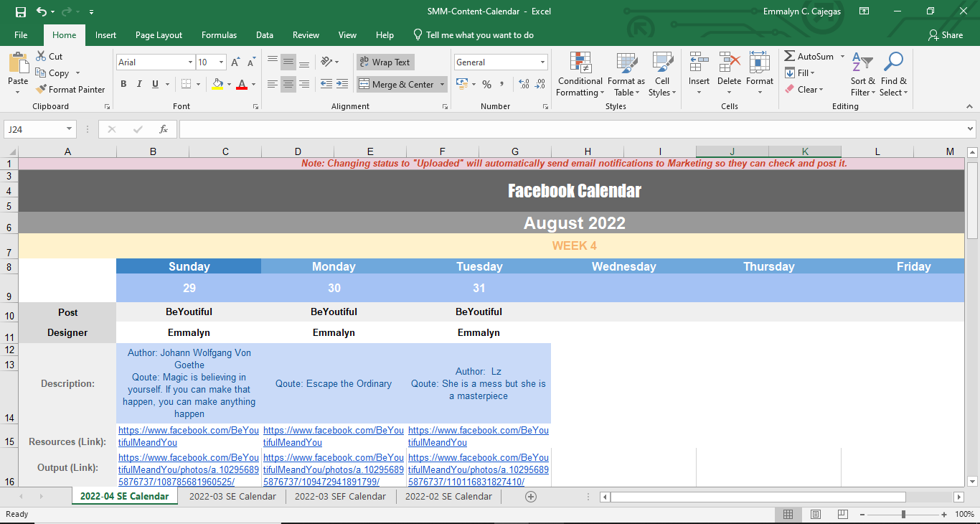This screenshot has height=524, width=980.
Task: Expand the formula bar
Action: (x=971, y=129)
